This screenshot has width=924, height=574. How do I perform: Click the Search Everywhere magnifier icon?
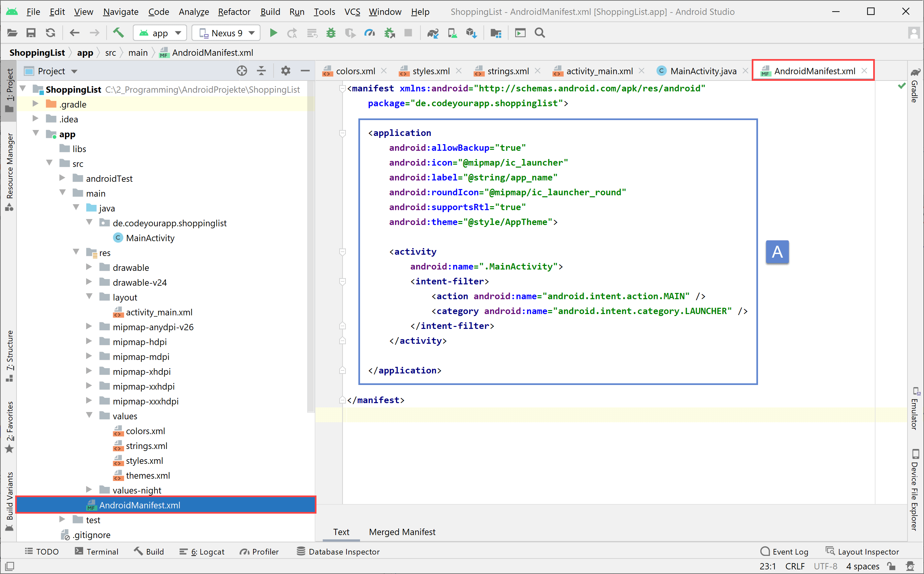tap(540, 33)
